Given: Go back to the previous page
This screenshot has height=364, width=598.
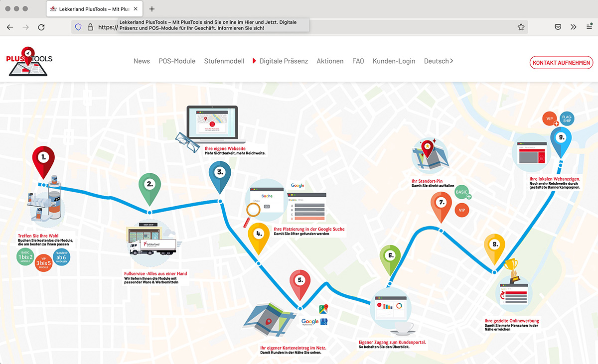Looking at the screenshot, I should coord(10,27).
